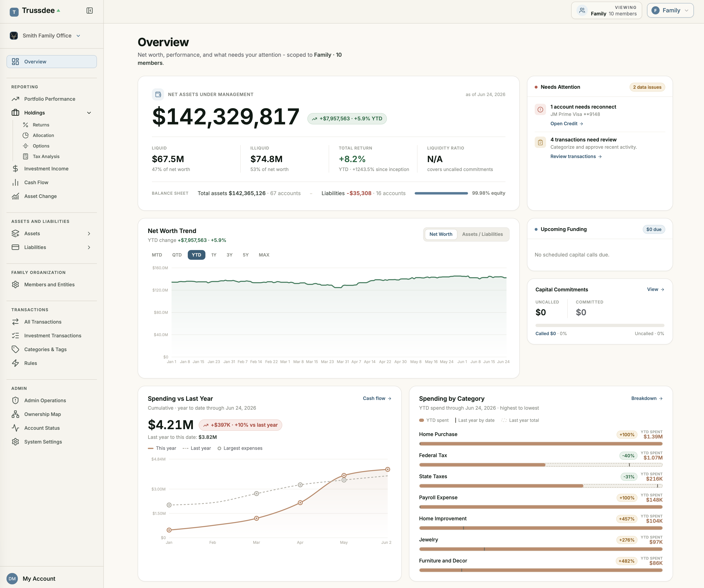Click the Portfolio Performance trend icon
Screen dimensions: 704x588
15,99
